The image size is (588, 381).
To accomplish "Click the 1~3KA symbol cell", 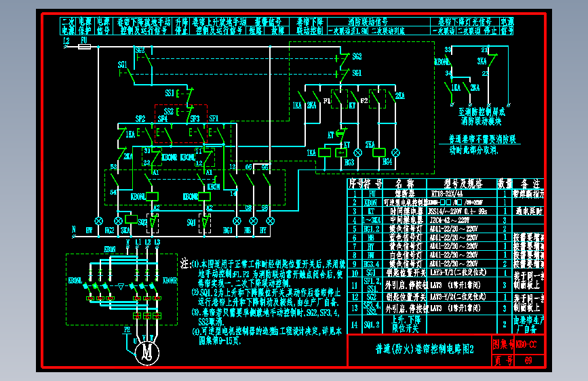I will coord(372,220).
